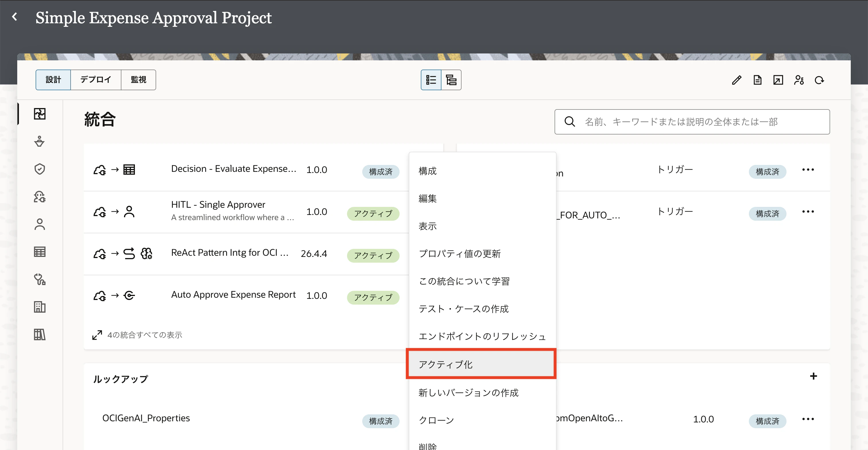
Task: Open actions menu for first トリガー row
Action: point(808,170)
